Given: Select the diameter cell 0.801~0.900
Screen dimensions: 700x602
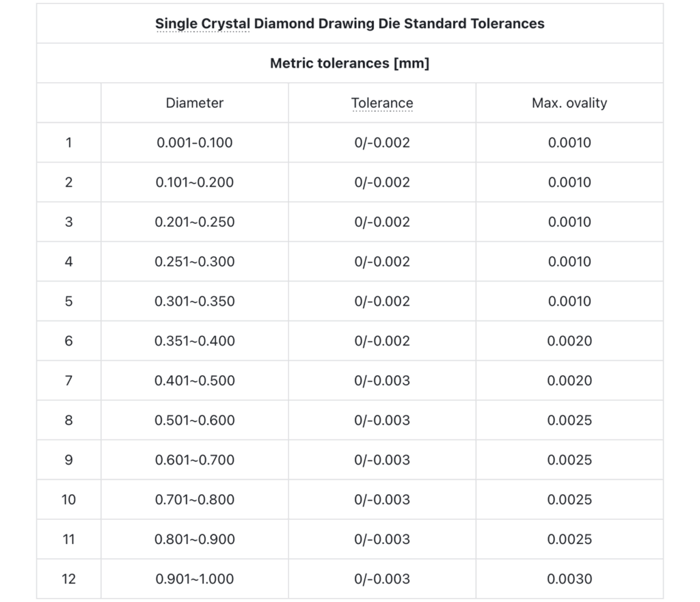Looking at the screenshot, I should click(x=195, y=539).
